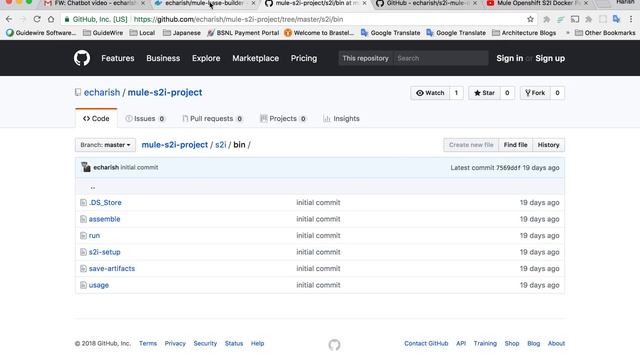Click the file icon beside run
Viewport: 640px width, 360px height.
tap(83, 236)
